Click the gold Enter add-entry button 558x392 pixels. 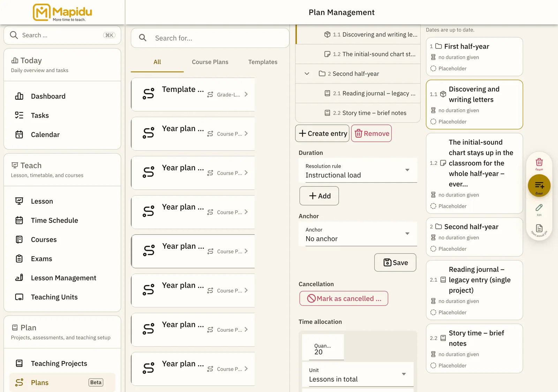539,186
